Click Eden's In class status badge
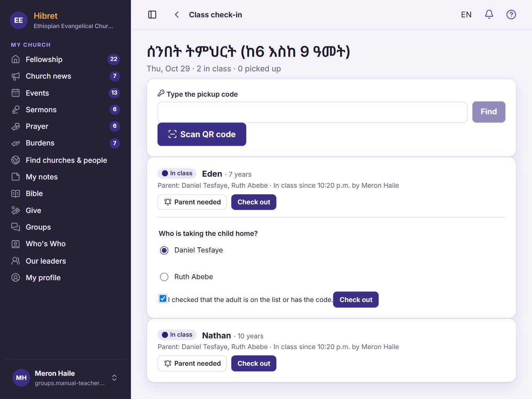532x399 pixels. [x=177, y=173]
